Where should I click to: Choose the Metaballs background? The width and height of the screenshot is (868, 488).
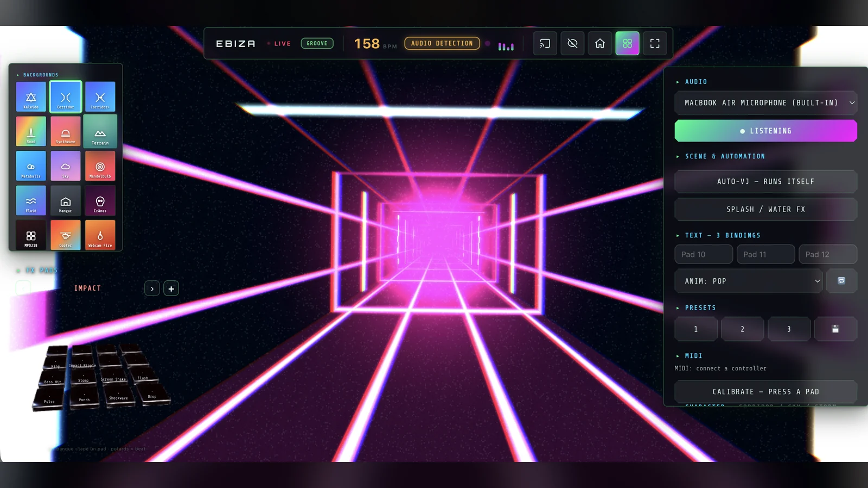pos(31,166)
